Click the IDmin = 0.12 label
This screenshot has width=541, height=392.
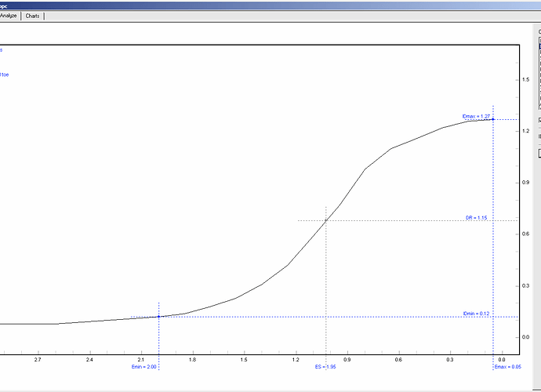477,314
